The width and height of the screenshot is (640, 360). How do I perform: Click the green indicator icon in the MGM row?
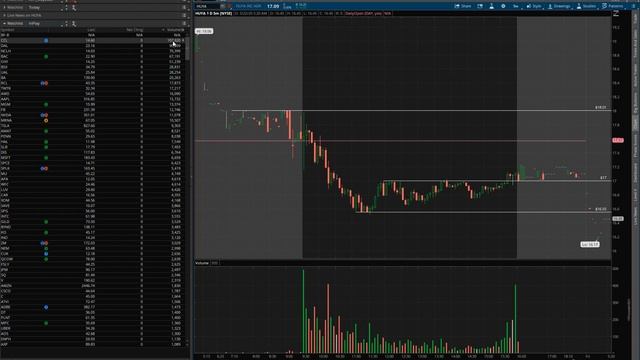coord(46,104)
